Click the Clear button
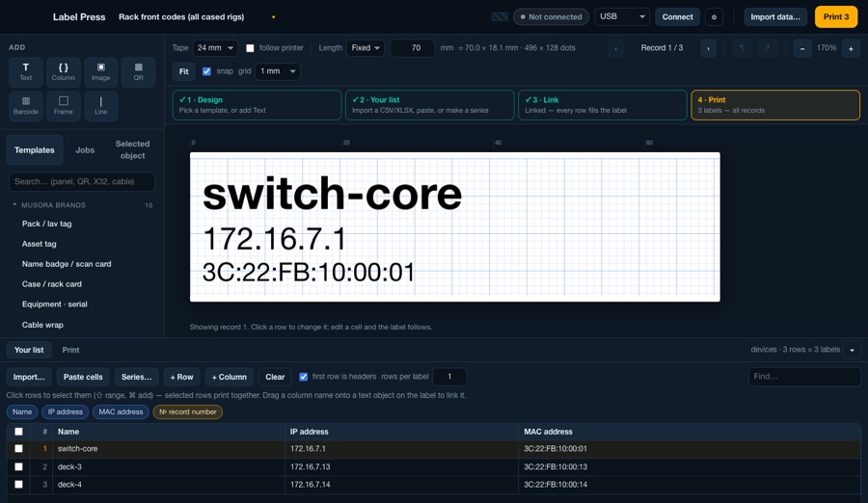The image size is (868, 503). pyautogui.click(x=275, y=377)
